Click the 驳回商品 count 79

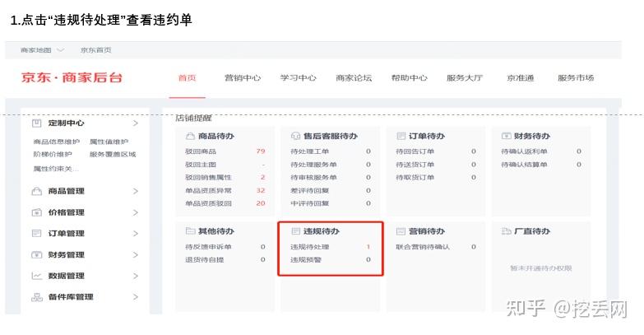pyautogui.click(x=261, y=151)
